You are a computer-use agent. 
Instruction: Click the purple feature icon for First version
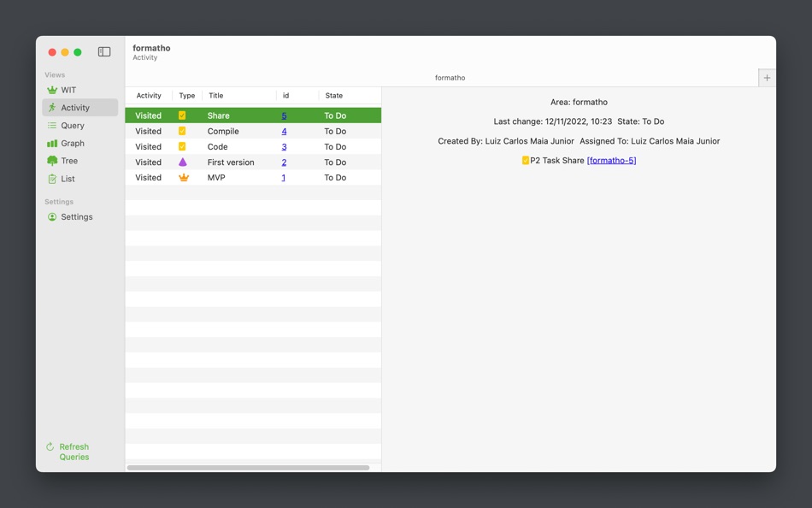(x=183, y=162)
